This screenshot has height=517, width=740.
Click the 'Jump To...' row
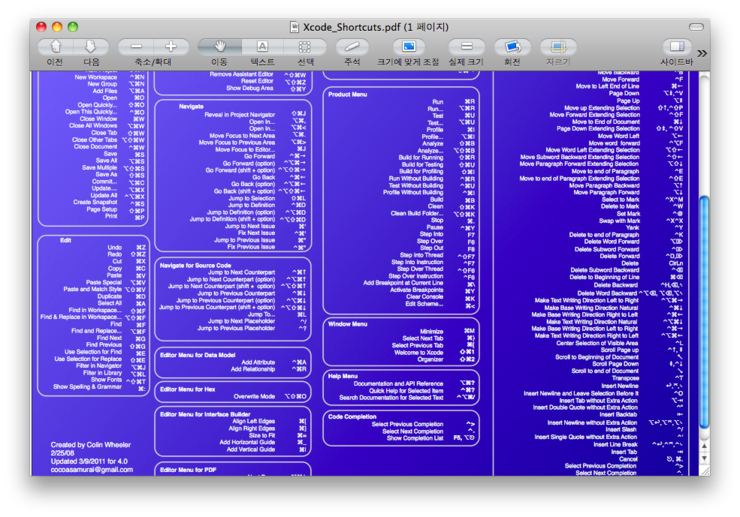[x=277, y=314]
